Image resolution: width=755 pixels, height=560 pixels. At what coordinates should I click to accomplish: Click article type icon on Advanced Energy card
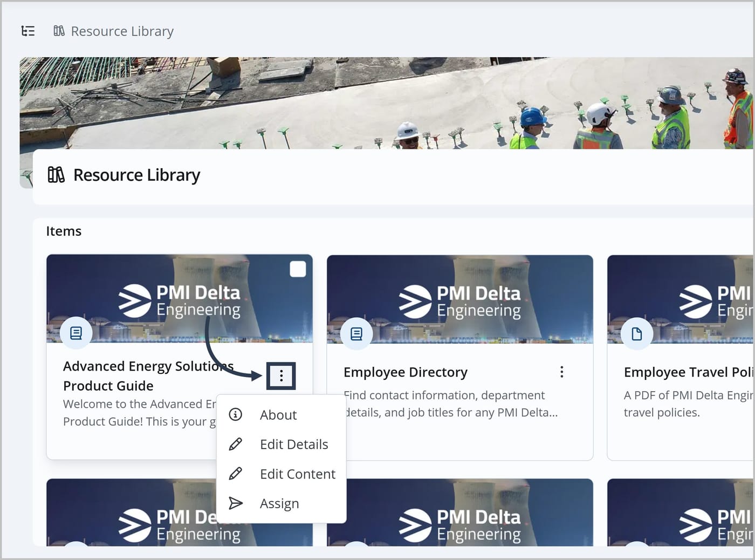tap(76, 333)
